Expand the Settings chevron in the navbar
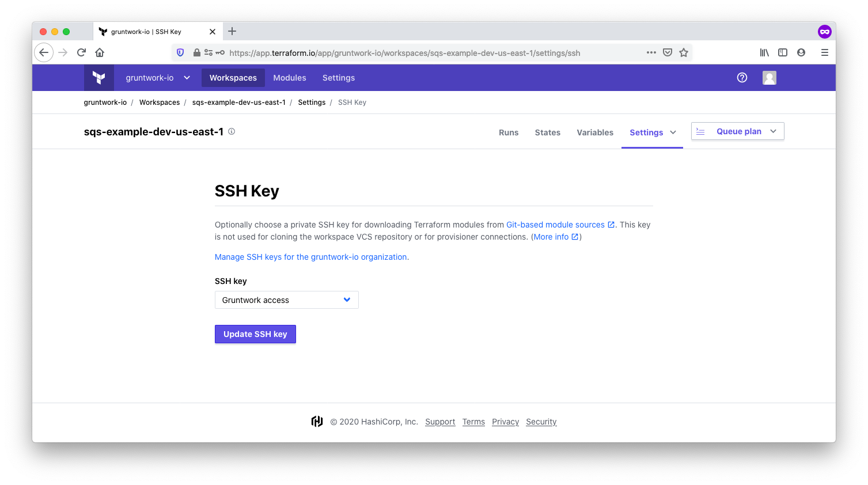Viewport: 868px width, 485px height. click(673, 132)
